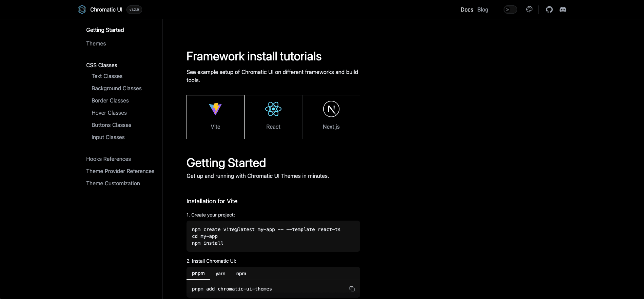Switch to the npm tab
This screenshot has height=299, width=644.
241,274
